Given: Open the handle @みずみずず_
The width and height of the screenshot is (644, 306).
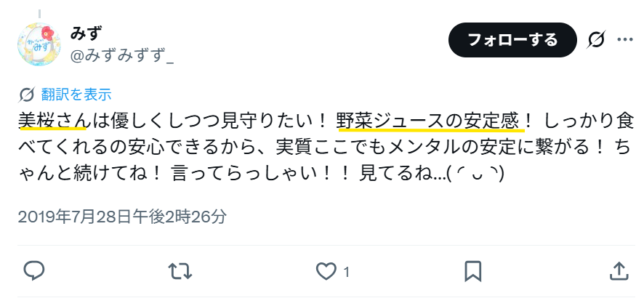Looking at the screenshot, I should tap(122, 55).
